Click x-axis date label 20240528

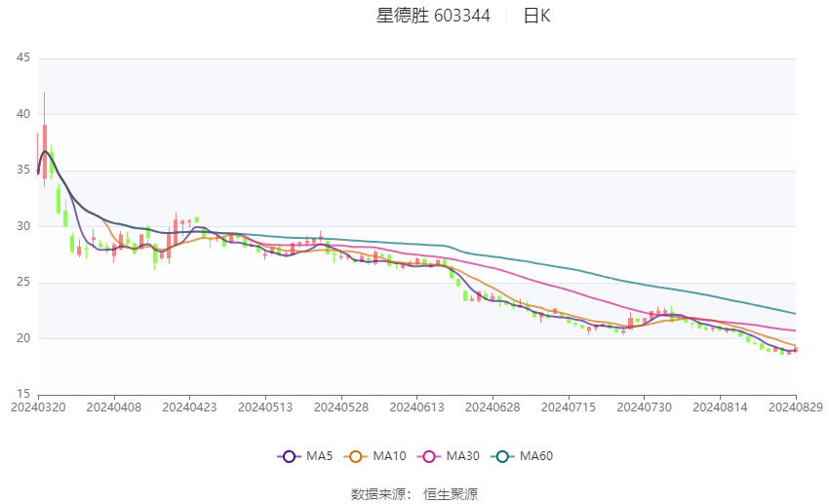[x=341, y=407]
